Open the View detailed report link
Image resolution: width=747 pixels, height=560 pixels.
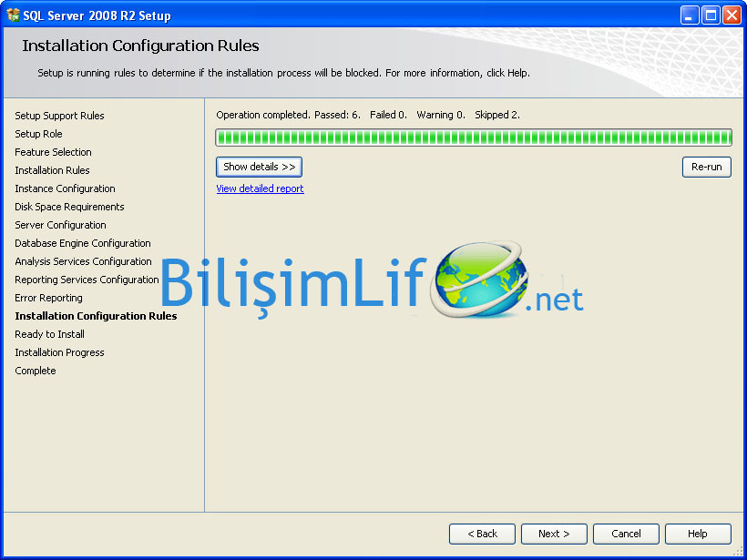coord(261,188)
